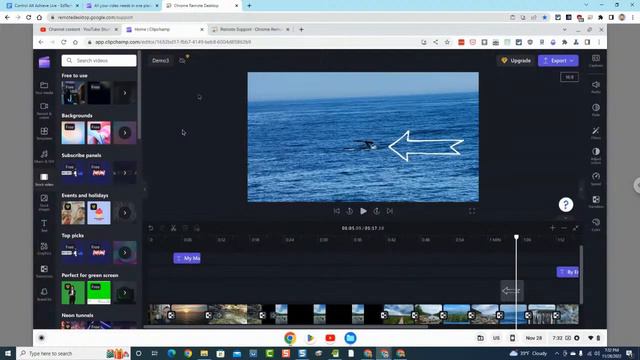Collapse the stock video side panel
The image size is (640, 360).
[144, 189]
